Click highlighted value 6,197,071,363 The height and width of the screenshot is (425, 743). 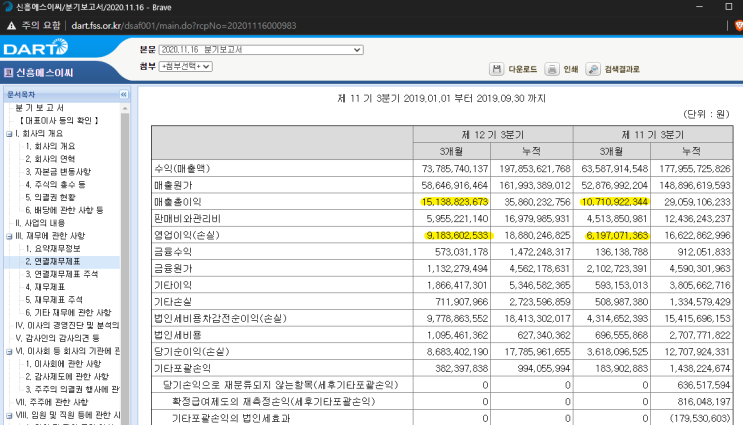click(x=617, y=235)
